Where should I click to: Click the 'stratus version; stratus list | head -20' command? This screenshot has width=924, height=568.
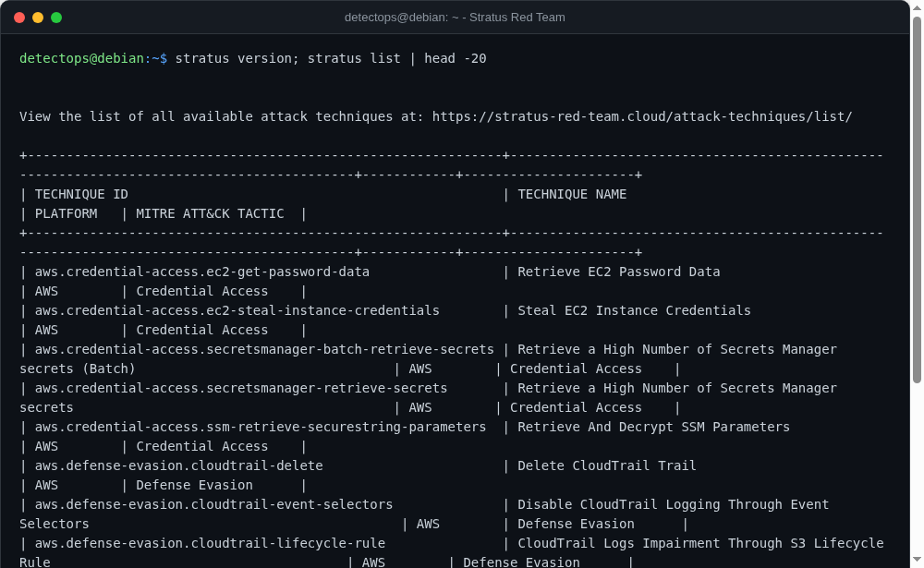pyautogui.click(x=331, y=58)
